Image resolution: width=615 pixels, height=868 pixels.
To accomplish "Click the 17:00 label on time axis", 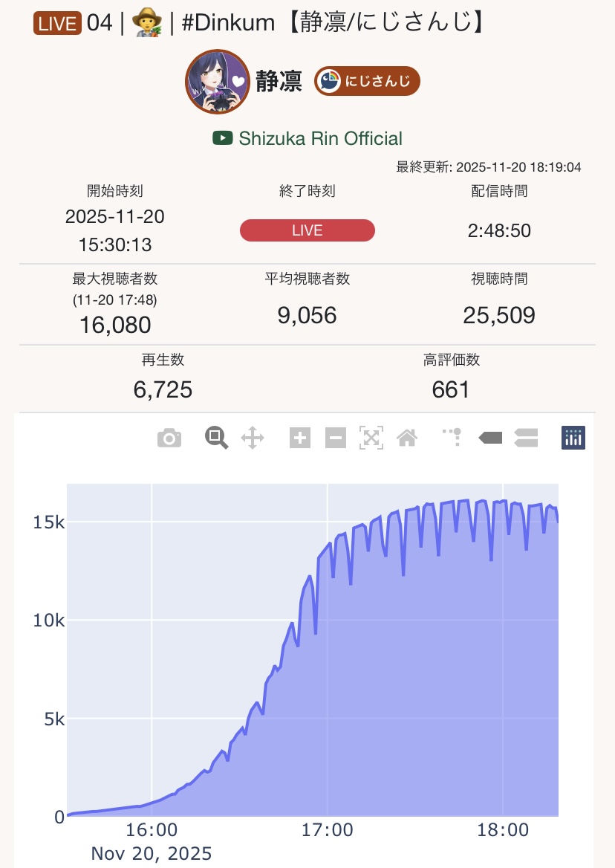I will 327,829.
